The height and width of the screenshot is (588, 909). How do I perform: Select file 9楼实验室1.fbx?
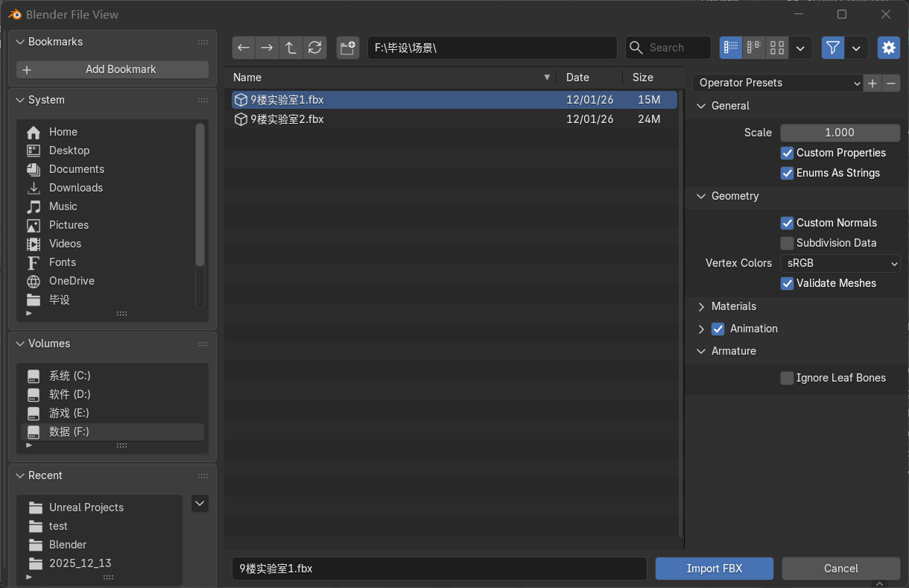point(454,100)
